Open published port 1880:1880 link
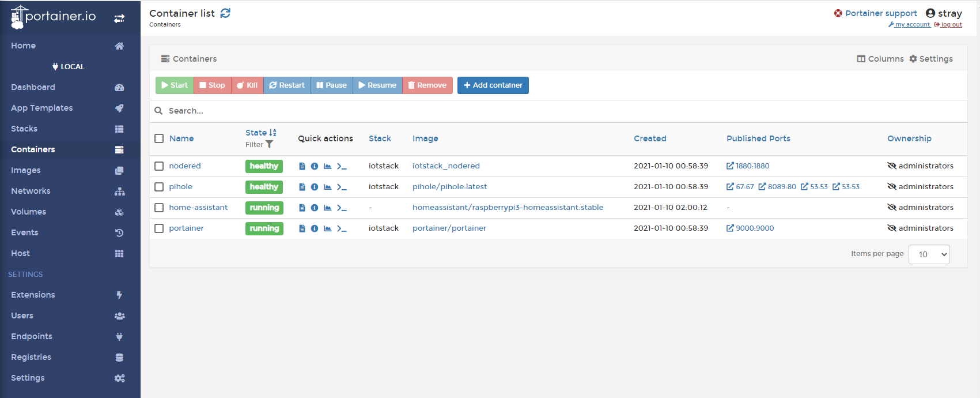 tap(748, 166)
